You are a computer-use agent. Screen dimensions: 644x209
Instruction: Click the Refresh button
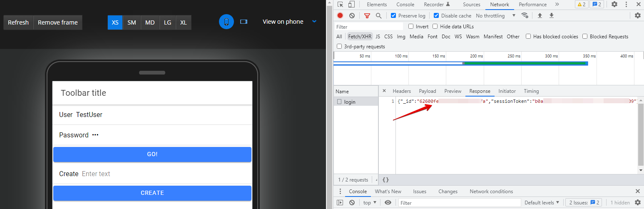tap(18, 22)
